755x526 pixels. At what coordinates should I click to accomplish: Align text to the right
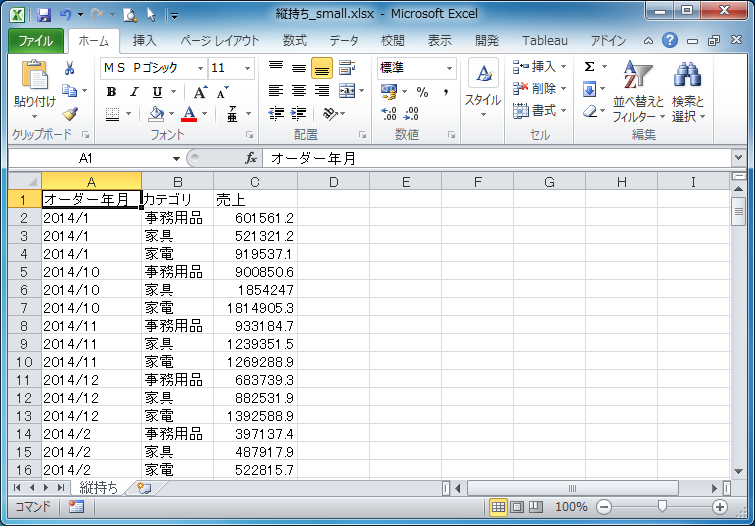click(322, 91)
